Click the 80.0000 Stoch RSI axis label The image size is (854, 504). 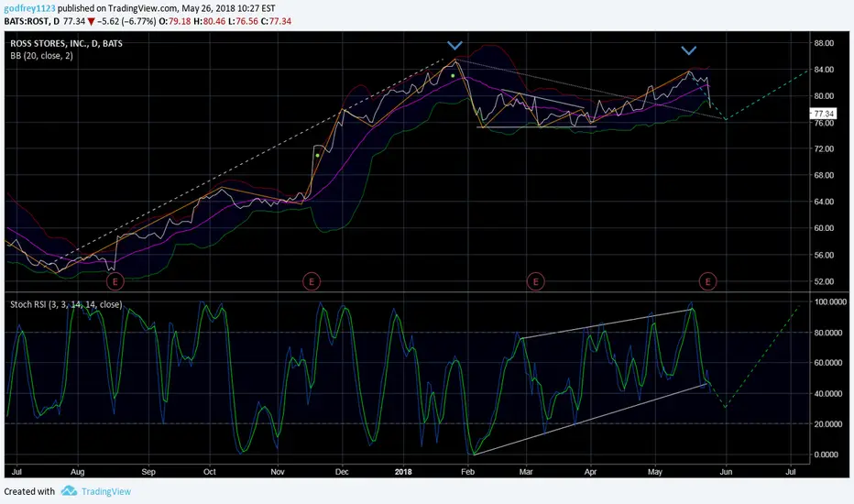830,333
